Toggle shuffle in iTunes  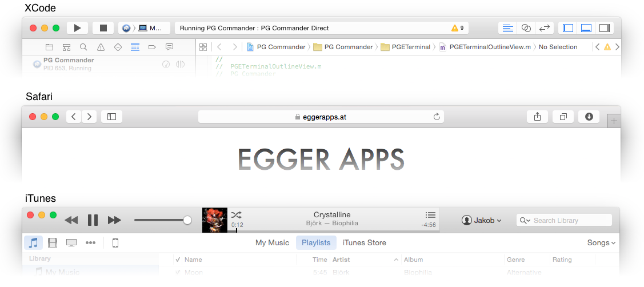(236, 214)
